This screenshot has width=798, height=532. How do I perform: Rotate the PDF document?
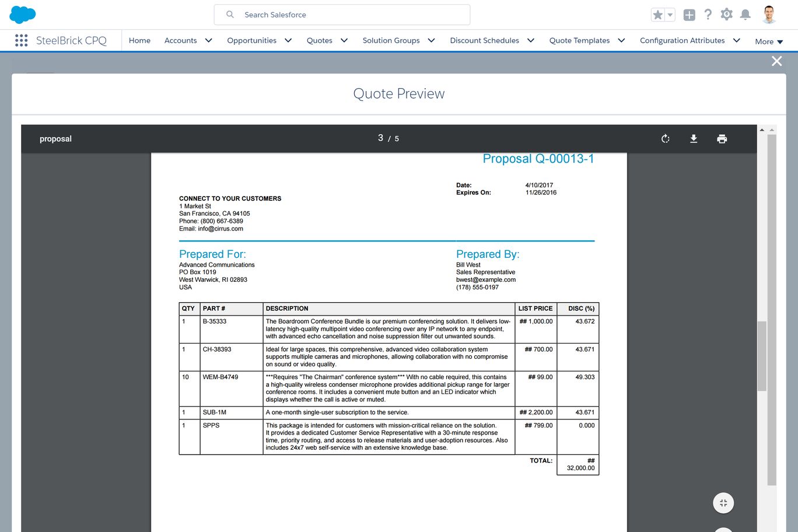pos(665,139)
